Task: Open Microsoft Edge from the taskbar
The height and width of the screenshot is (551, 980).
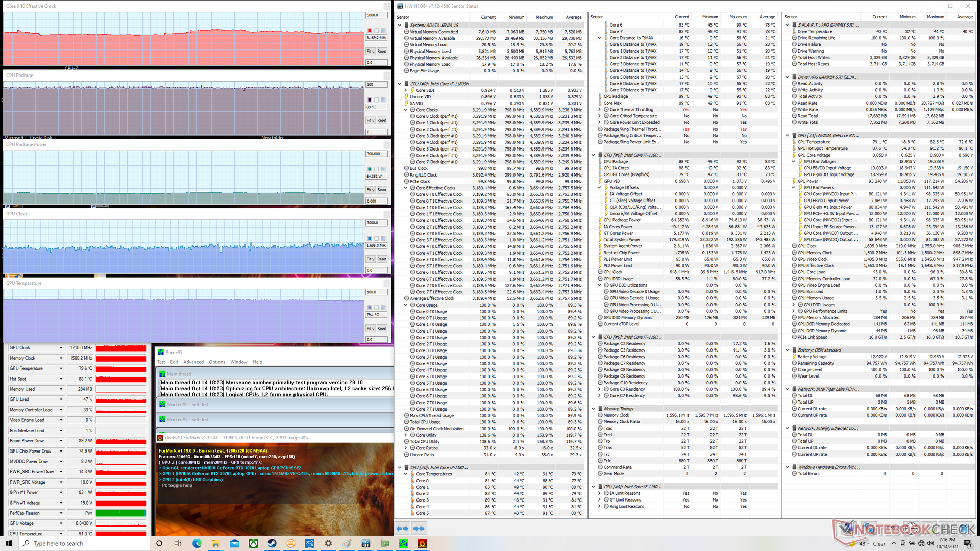Action: point(197,543)
